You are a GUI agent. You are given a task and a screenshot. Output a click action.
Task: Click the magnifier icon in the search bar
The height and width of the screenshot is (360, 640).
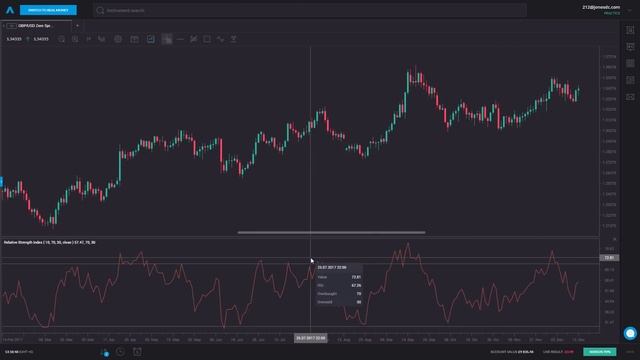pyautogui.click(x=100, y=10)
